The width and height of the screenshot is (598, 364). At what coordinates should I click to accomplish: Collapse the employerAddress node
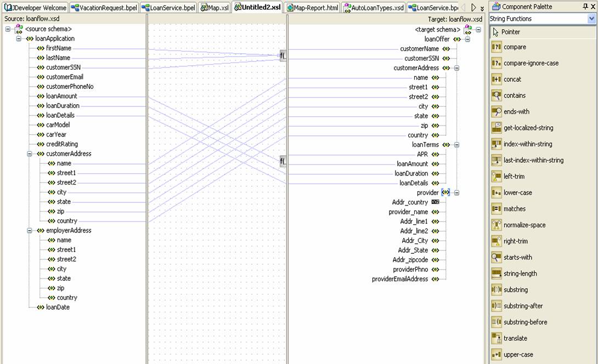(30, 231)
